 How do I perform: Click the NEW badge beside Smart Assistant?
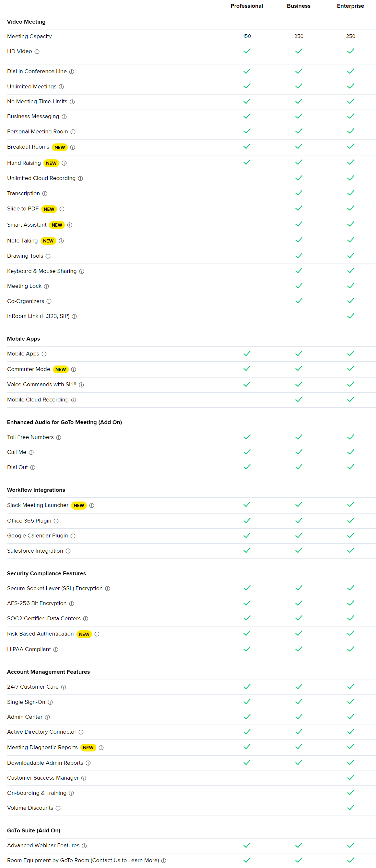click(57, 225)
